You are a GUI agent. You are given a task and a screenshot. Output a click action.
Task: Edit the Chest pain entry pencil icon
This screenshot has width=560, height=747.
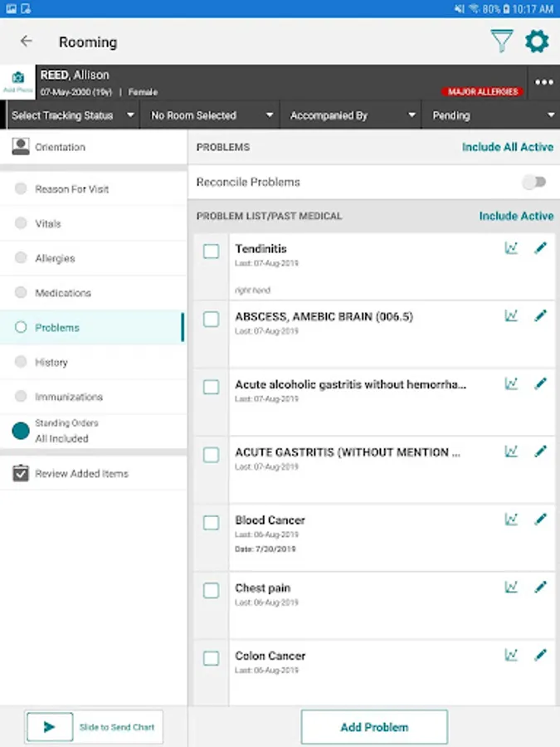541,587
